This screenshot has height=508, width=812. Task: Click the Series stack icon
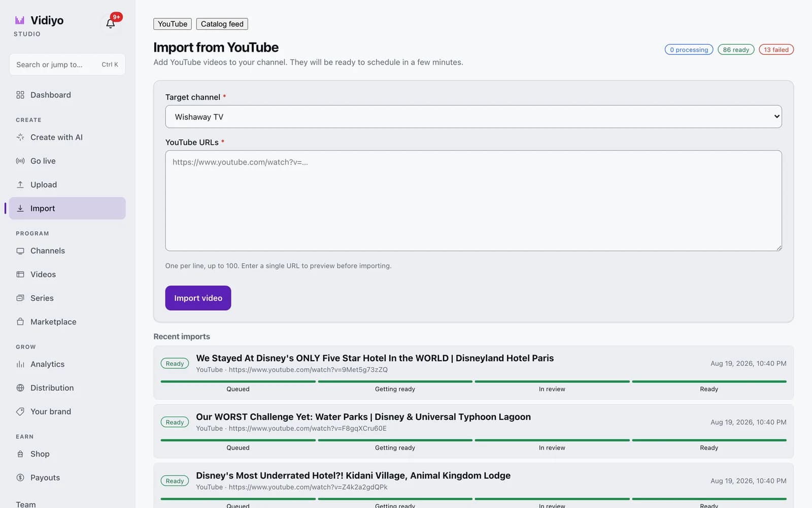(x=20, y=298)
